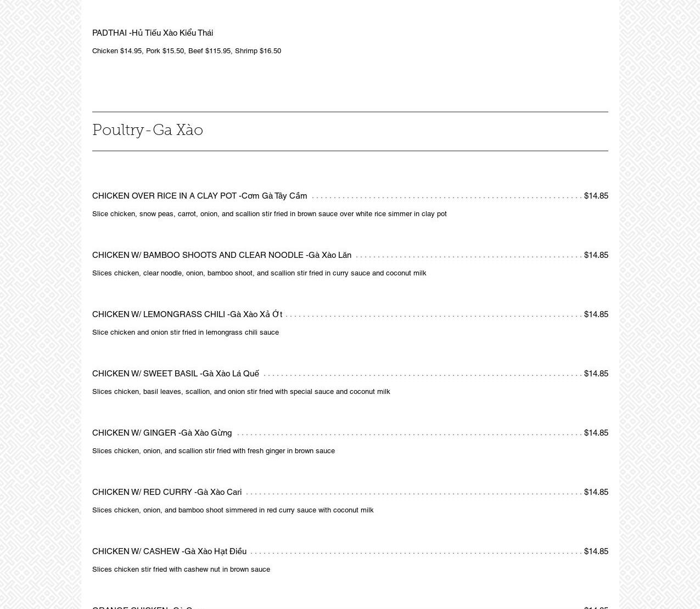700x609 pixels.
Task: Click the Padthai price options line
Action: click(x=187, y=51)
